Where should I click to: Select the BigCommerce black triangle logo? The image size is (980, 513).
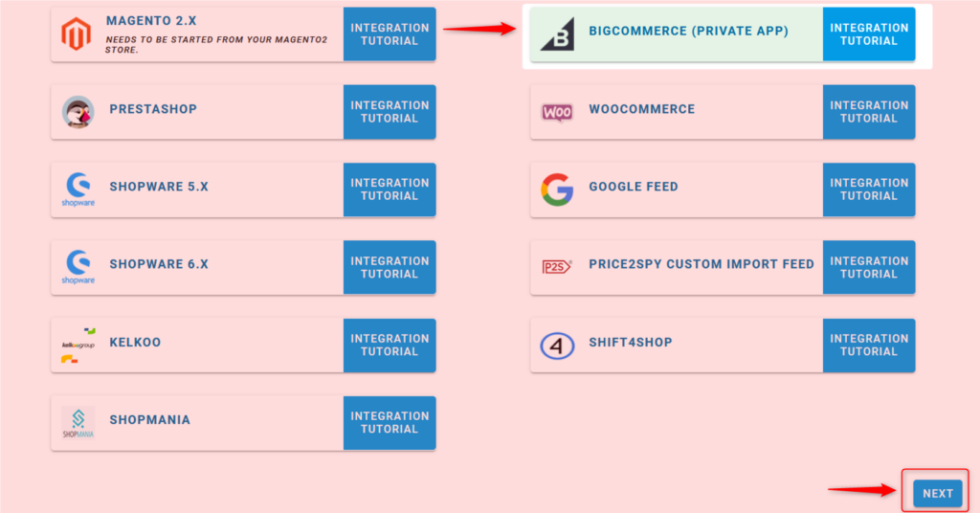(558, 33)
